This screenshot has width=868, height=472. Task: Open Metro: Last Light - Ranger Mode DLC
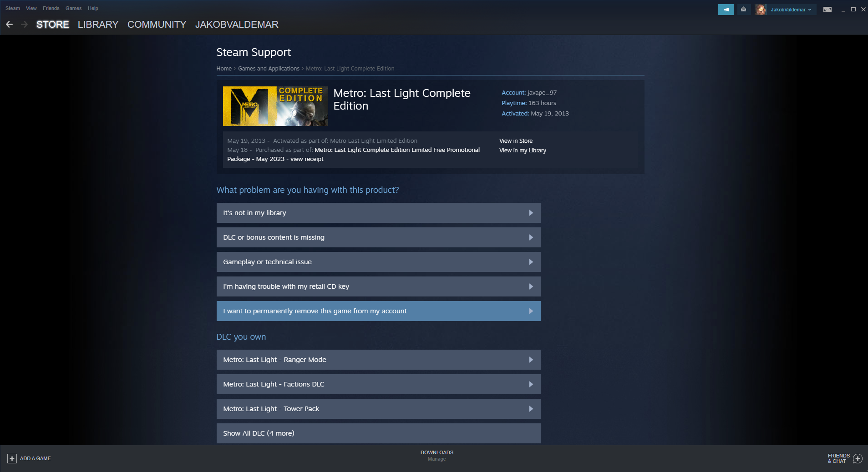(379, 360)
